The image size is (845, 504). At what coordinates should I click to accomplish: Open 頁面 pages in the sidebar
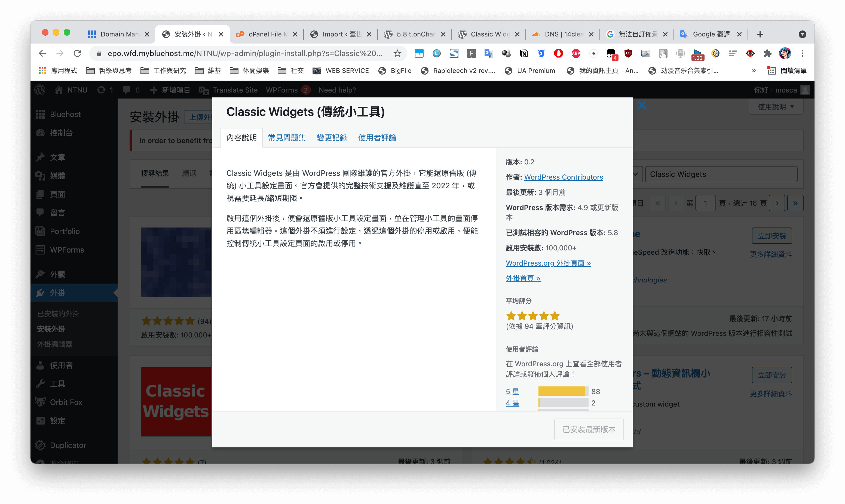[x=57, y=194]
